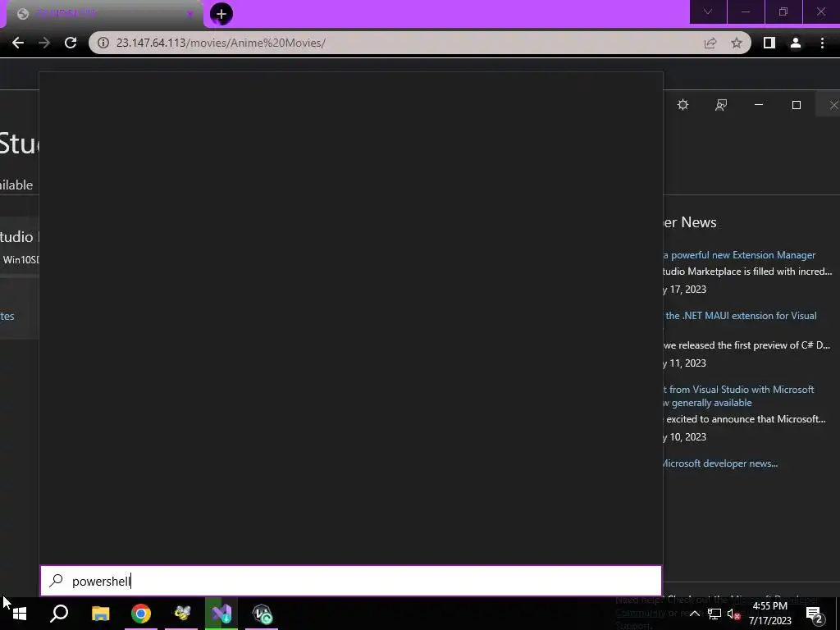840x630 pixels.
Task: Click the 'tudio Marketplace is filled' description
Action: [x=747, y=272]
